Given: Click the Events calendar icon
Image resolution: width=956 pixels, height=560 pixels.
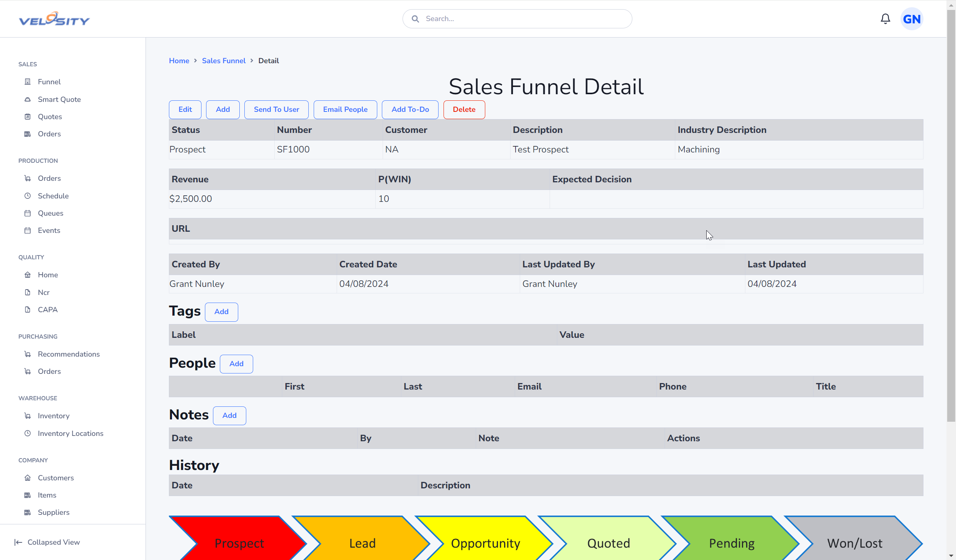Looking at the screenshot, I should click(28, 230).
